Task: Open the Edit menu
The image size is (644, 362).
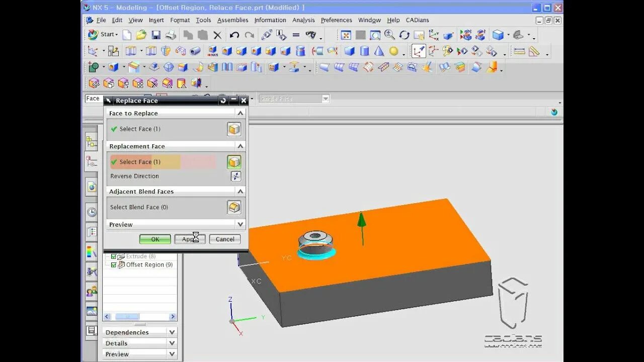Action: tap(117, 20)
